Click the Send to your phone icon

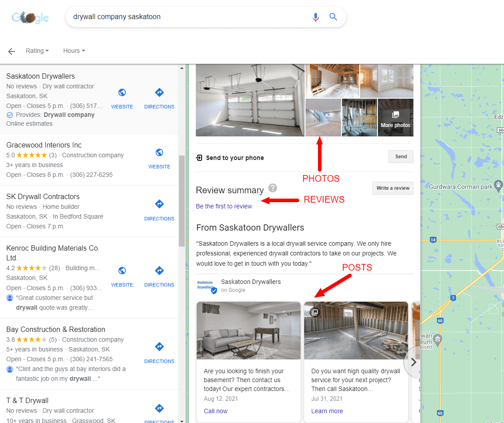coord(199,158)
